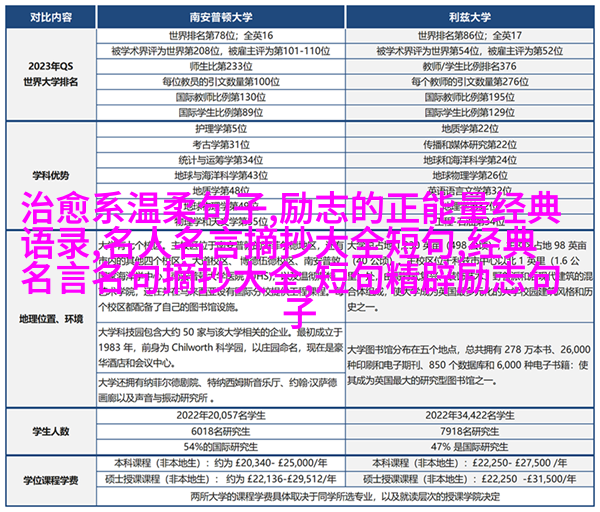Click 硕士授课课程 £22,136-£29,512/年 cell
The width and height of the screenshot is (600, 512).
pos(221,479)
